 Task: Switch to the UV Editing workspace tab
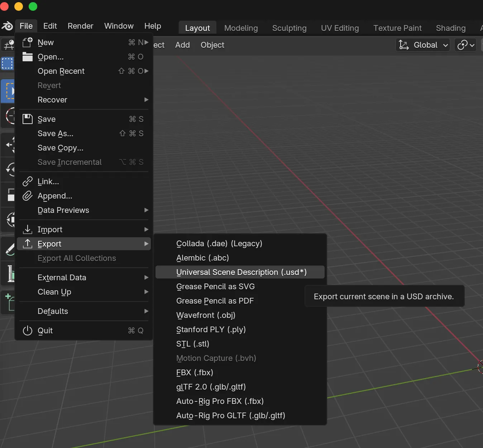[x=340, y=28]
